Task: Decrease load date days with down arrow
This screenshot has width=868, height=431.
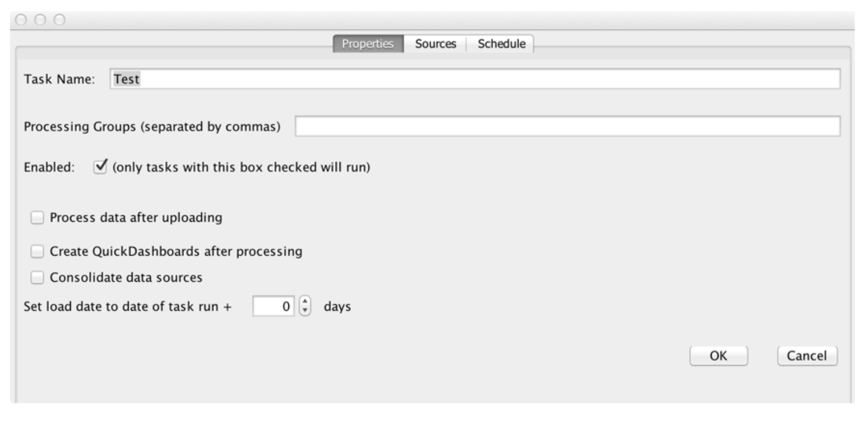Action: (x=305, y=311)
